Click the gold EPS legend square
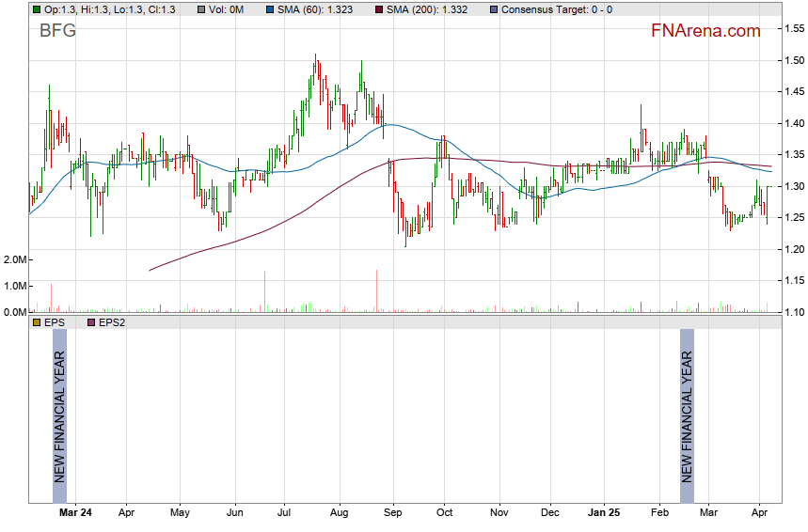The width and height of the screenshot is (808, 532). click(36, 322)
